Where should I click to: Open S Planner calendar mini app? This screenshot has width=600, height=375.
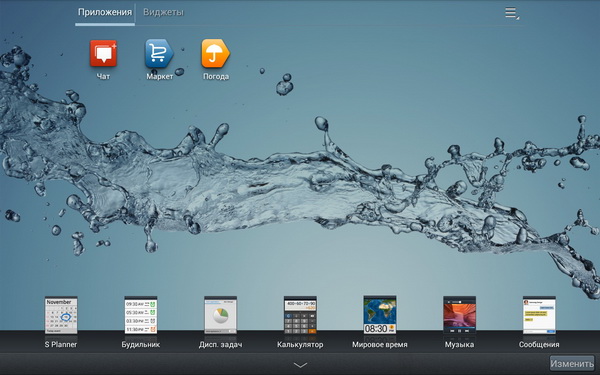[61, 315]
